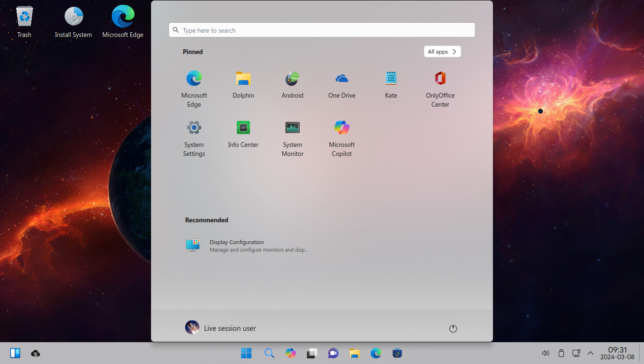Launch the Kate text editor
Image resolution: width=644 pixels, height=364 pixels.
coord(391,84)
